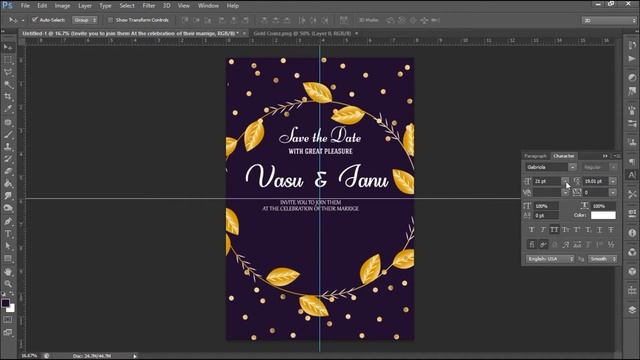The height and width of the screenshot is (360, 640).
Task: Select the Smudge tool
Action: [x=8, y=196]
